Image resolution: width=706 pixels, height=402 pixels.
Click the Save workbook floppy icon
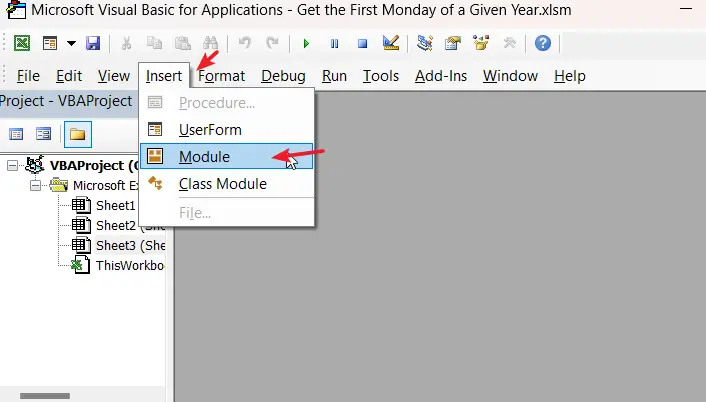pos(93,43)
